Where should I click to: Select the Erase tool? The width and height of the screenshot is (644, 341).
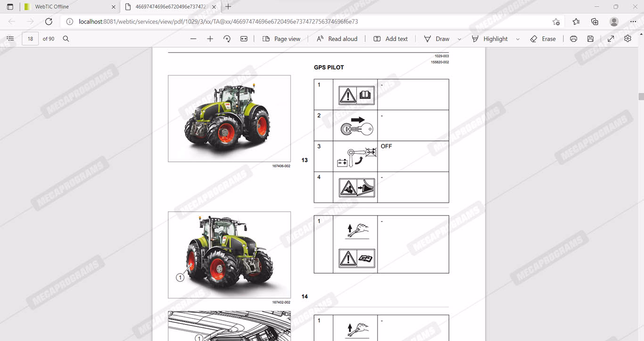543,39
